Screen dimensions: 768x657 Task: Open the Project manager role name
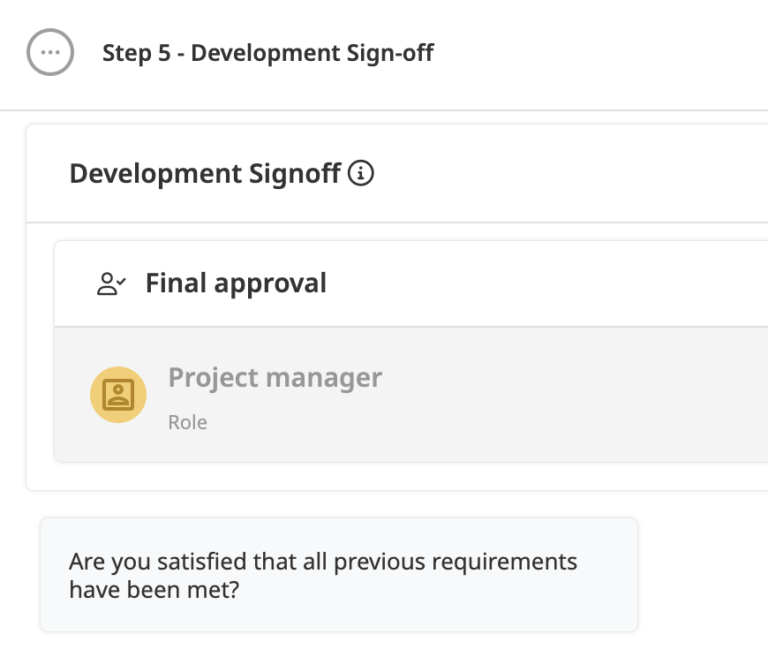[275, 378]
